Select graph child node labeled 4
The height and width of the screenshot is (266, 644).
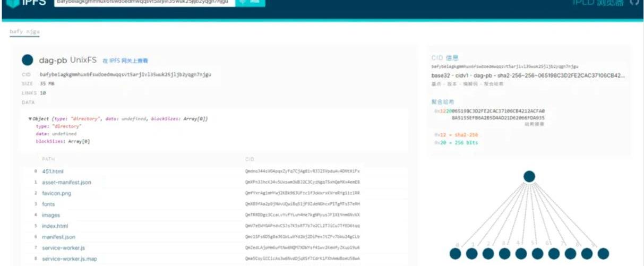(x=521, y=253)
